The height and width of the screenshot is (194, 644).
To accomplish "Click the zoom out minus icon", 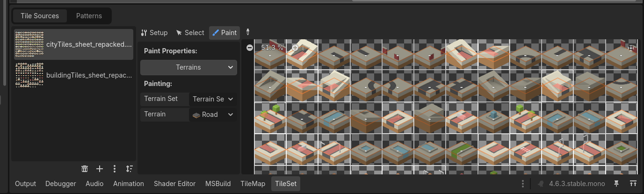I will pyautogui.click(x=250, y=48).
